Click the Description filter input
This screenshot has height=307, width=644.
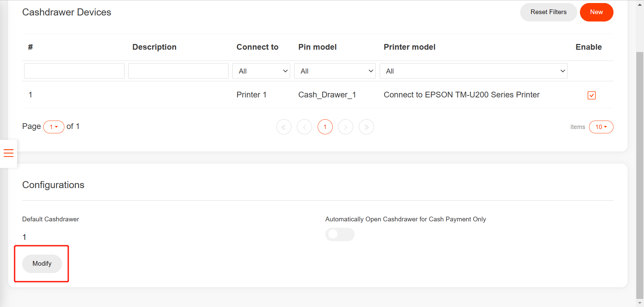pos(178,71)
